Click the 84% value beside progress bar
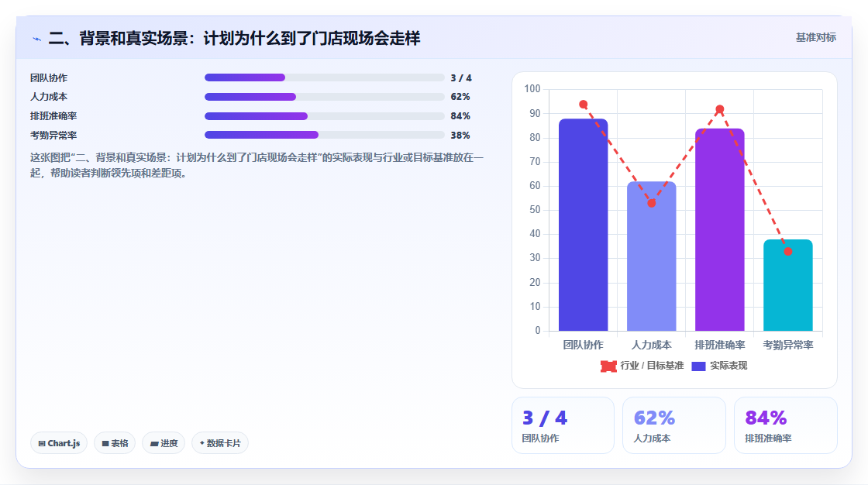Screen dimensions: 868x485 [460, 116]
